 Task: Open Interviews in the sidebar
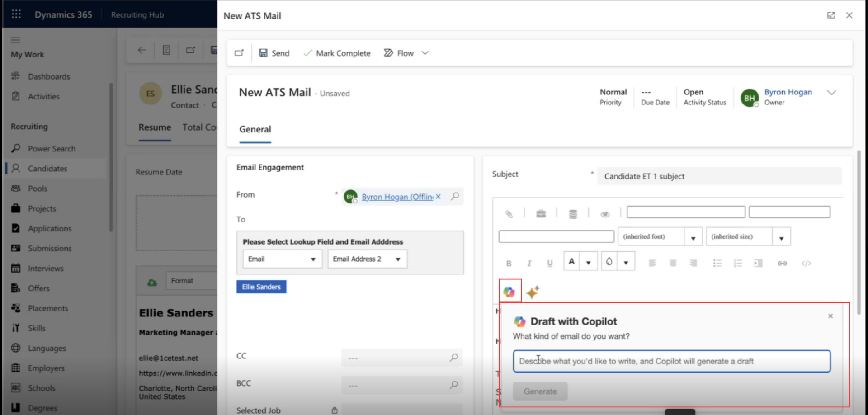(46, 268)
